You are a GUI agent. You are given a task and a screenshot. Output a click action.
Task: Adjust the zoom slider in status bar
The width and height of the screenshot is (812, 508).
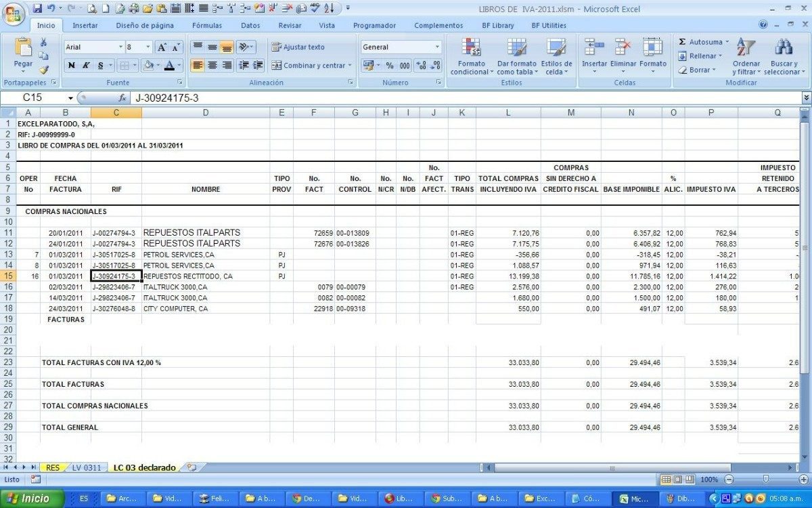point(765,479)
